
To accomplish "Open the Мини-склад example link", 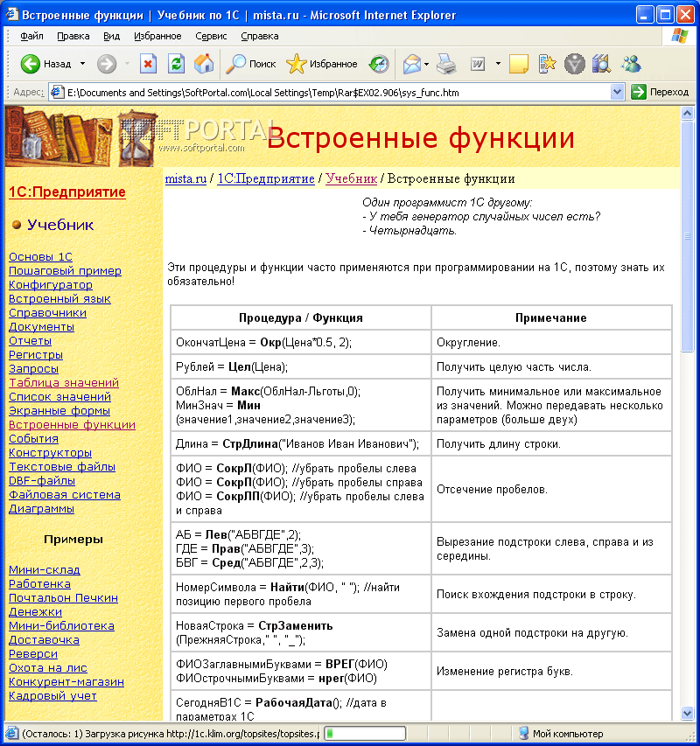I will pyautogui.click(x=45, y=570).
